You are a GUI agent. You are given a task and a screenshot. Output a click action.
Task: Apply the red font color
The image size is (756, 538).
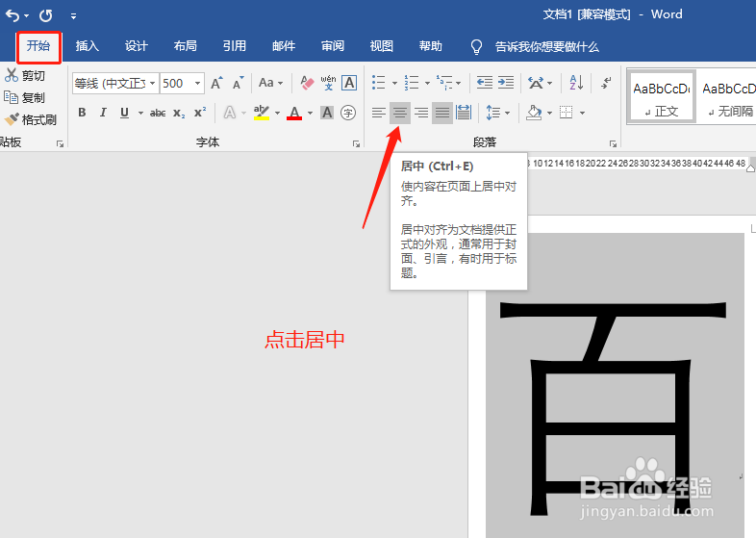[x=294, y=113]
